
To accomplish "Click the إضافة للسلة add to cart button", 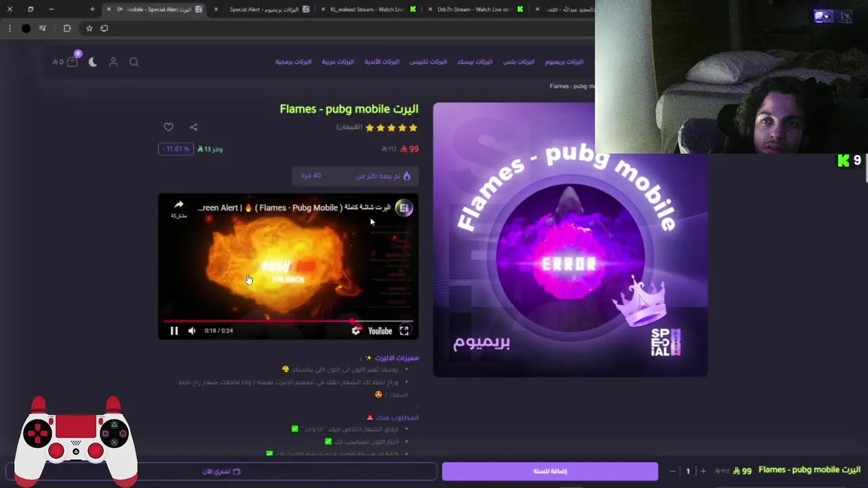I will pos(550,471).
